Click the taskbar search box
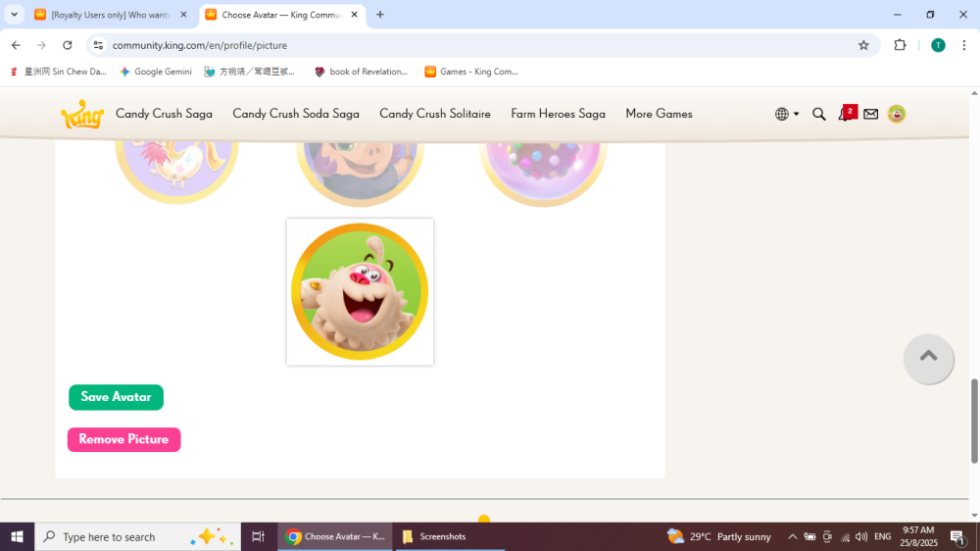The width and height of the screenshot is (980, 551). (x=137, y=536)
